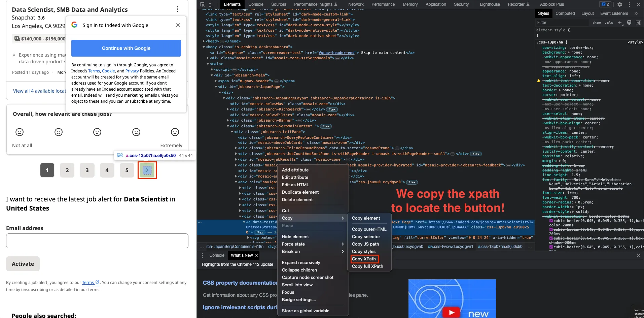Open DevTools settings gear
The width and height of the screenshot is (644, 318).
[x=620, y=4]
